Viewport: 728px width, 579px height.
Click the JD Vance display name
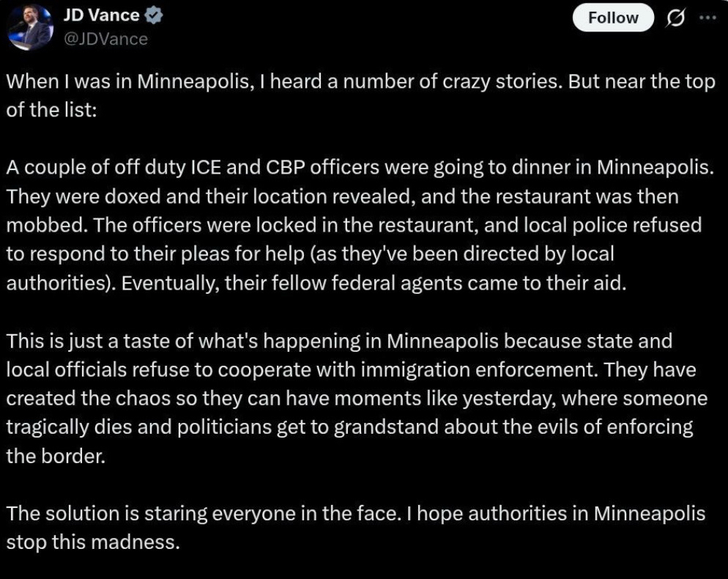[x=101, y=15]
